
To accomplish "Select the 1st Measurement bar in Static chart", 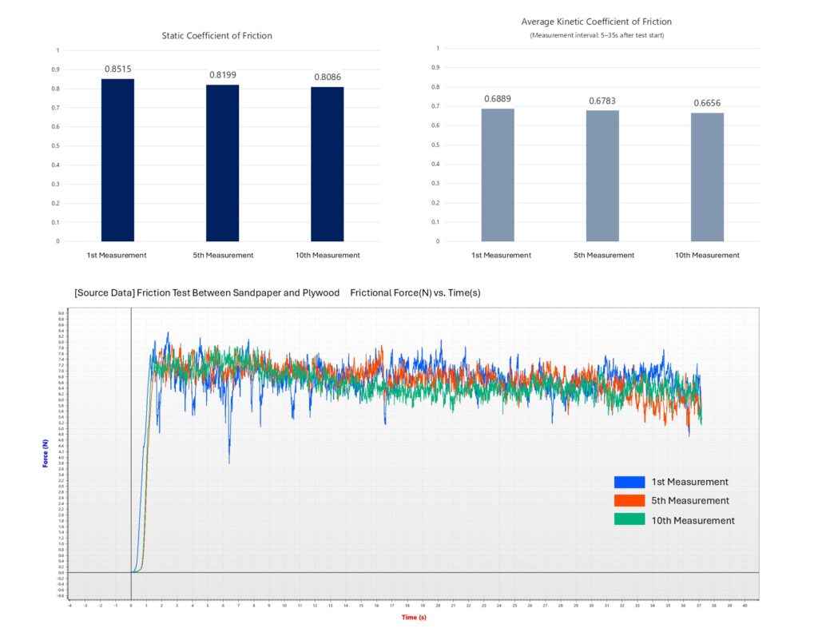I will pyautogui.click(x=117, y=160).
